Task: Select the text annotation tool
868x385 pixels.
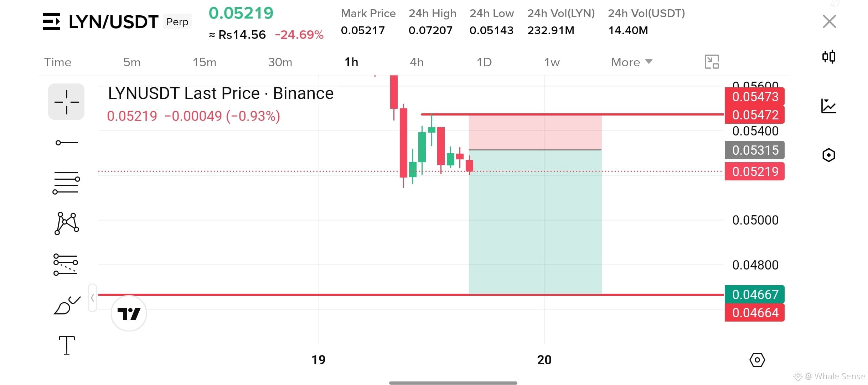Action: pos(67,345)
